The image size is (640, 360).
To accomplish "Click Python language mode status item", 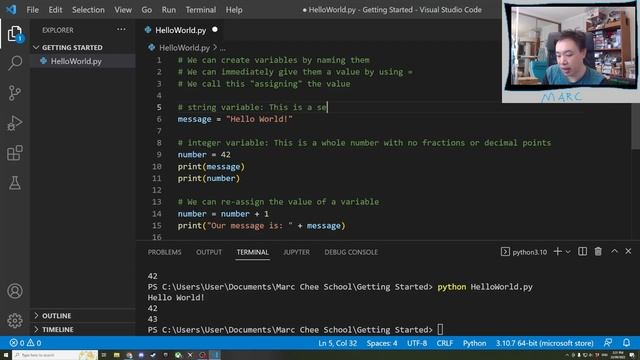I will 474,343.
